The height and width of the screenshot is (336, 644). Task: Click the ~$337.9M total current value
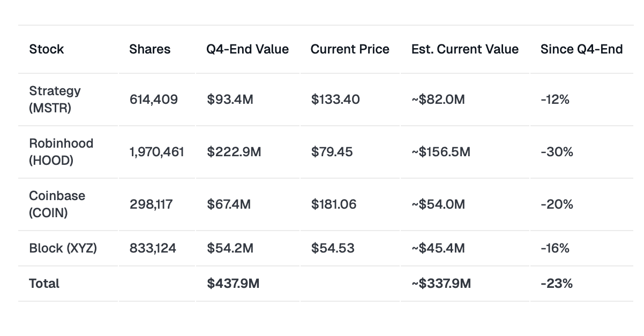pos(441,283)
